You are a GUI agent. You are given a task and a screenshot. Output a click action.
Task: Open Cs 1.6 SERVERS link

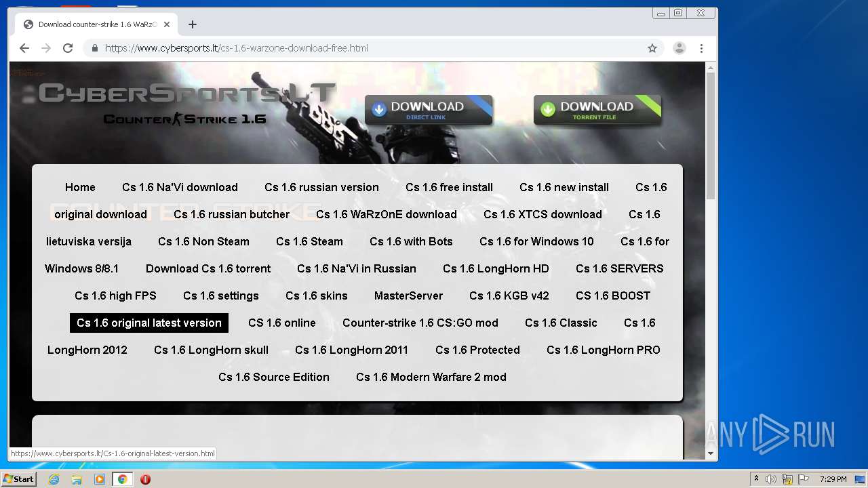(620, 268)
